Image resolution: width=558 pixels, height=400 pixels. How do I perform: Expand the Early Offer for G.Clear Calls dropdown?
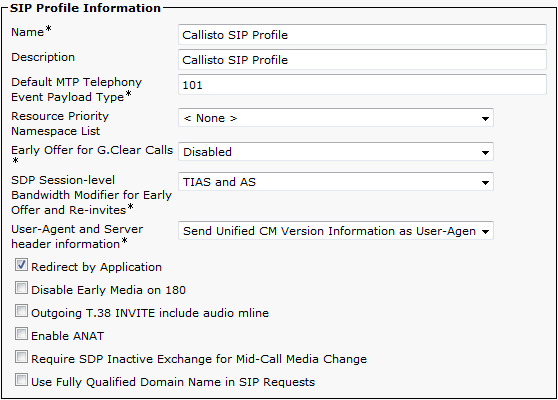coord(336,152)
